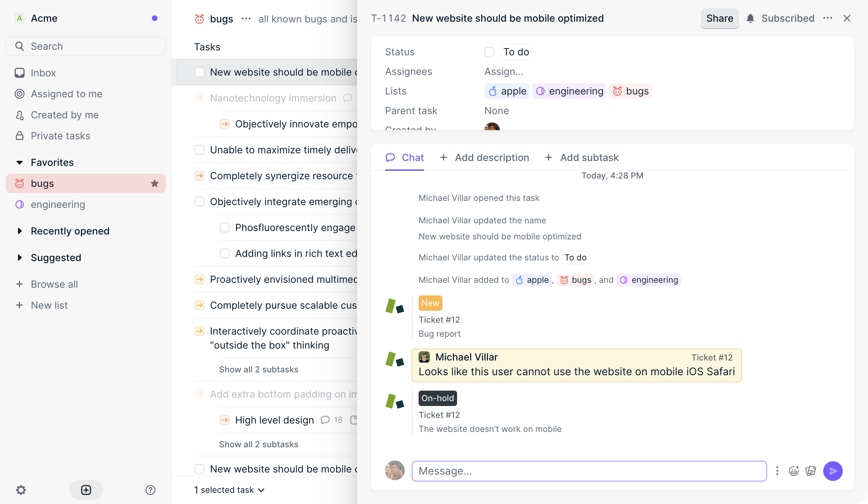This screenshot has height=504, width=868.
Task: Click the send message arrow button
Action: pos(833,471)
